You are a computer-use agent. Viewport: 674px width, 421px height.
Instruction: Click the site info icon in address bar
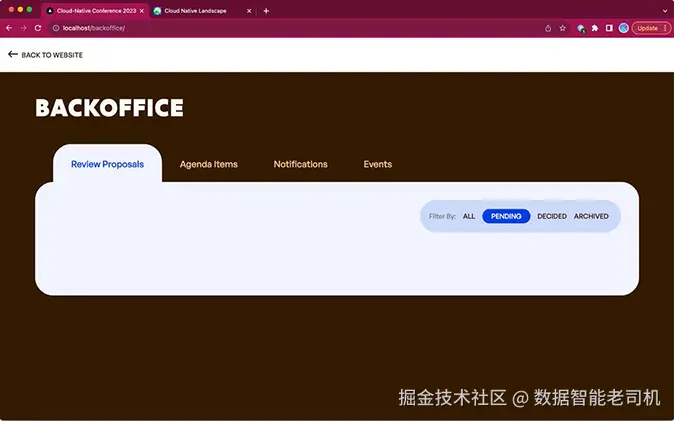[x=55, y=28]
